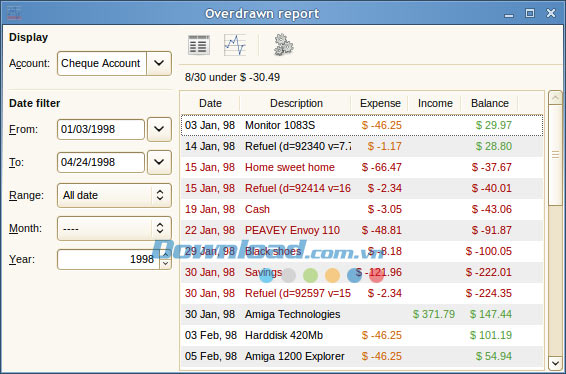Sort by the Balance column header
The height and width of the screenshot is (374, 566).
tap(489, 103)
